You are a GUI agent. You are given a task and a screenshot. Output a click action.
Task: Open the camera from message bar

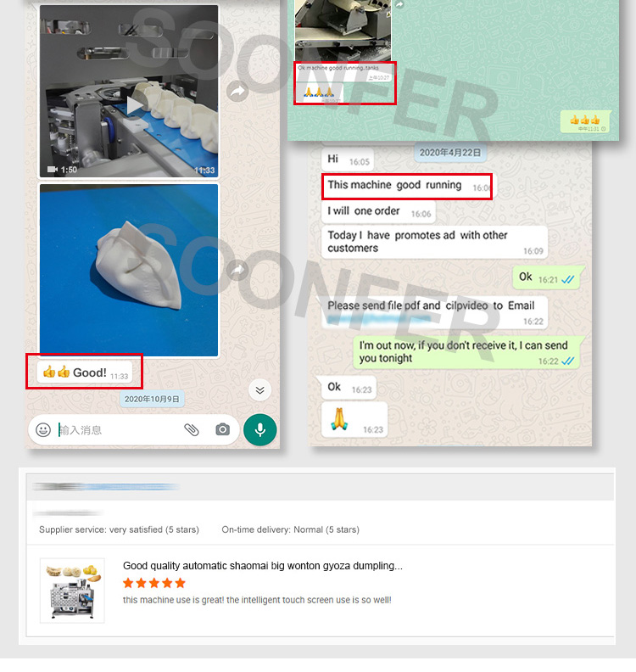(223, 429)
